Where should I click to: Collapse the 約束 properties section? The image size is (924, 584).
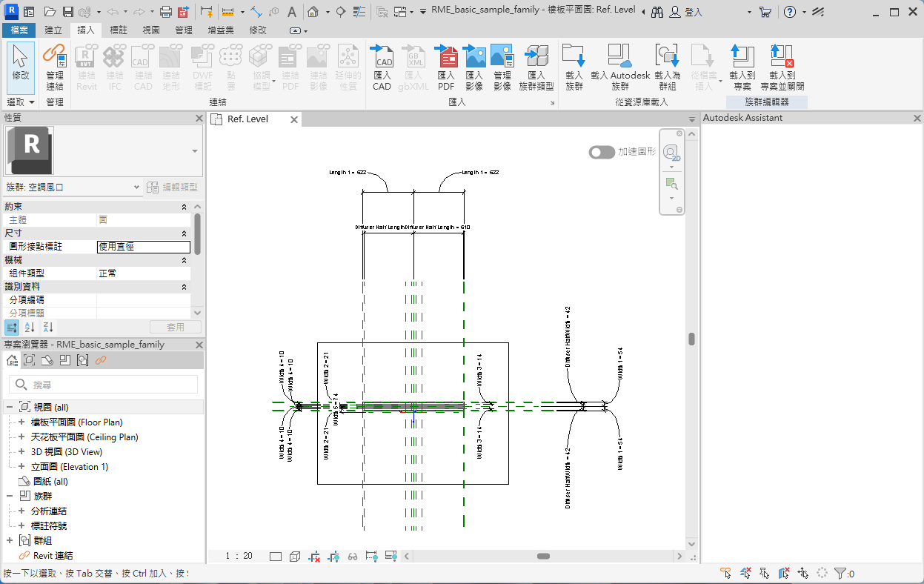185,207
